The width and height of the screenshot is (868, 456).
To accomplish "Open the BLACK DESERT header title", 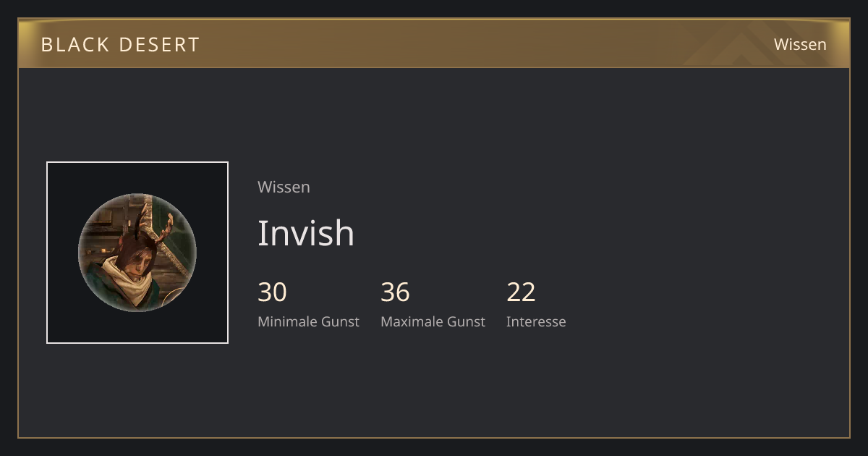I will tap(120, 45).
